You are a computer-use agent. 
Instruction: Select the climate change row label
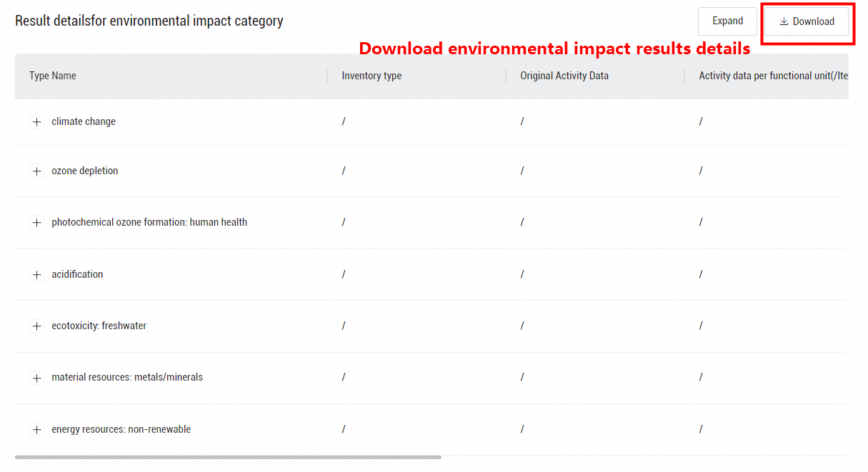coord(84,122)
